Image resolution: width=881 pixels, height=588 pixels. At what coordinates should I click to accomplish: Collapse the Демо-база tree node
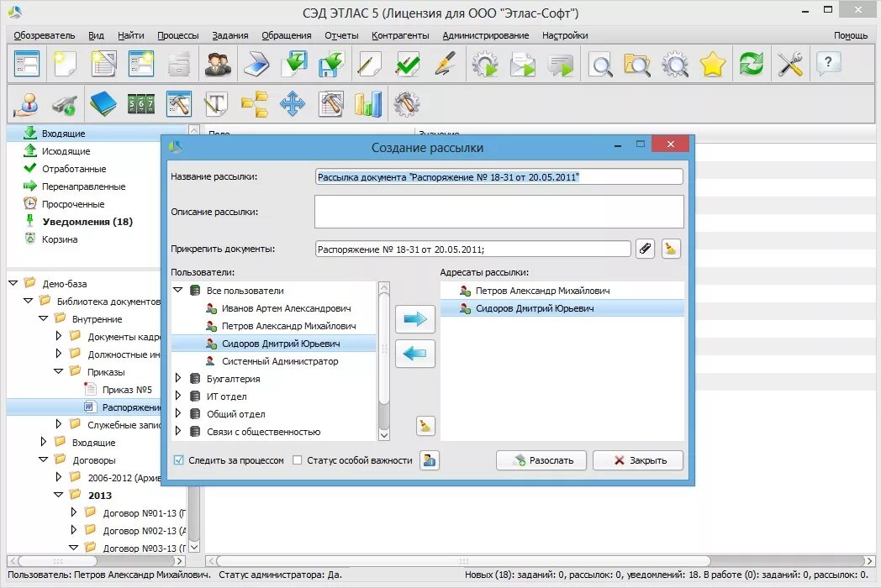[x=13, y=283]
